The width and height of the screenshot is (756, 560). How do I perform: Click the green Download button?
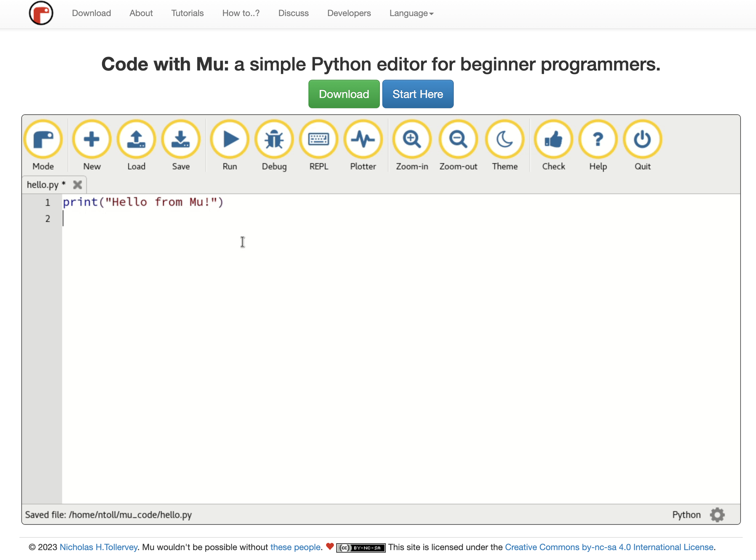[x=344, y=94]
